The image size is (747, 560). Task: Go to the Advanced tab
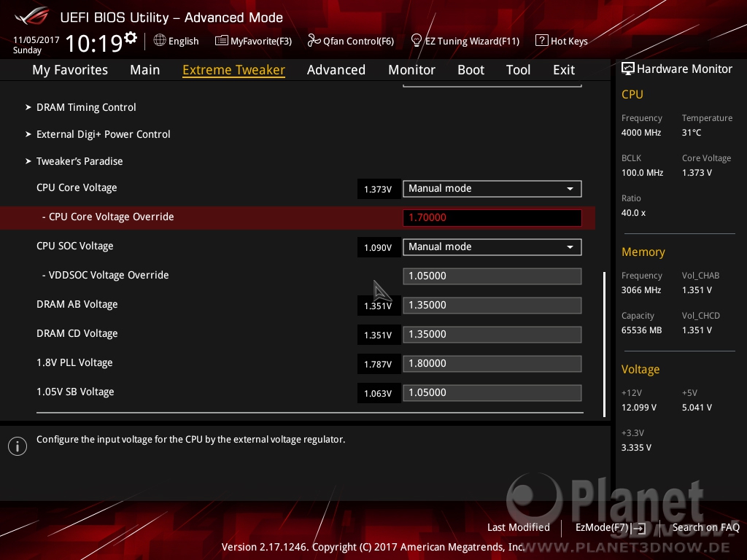tap(336, 69)
